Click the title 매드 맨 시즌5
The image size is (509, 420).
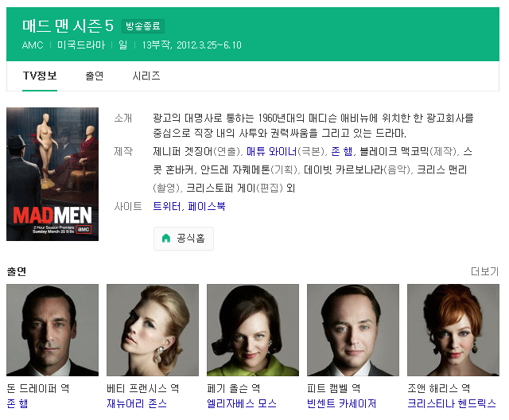pyautogui.click(x=68, y=26)
